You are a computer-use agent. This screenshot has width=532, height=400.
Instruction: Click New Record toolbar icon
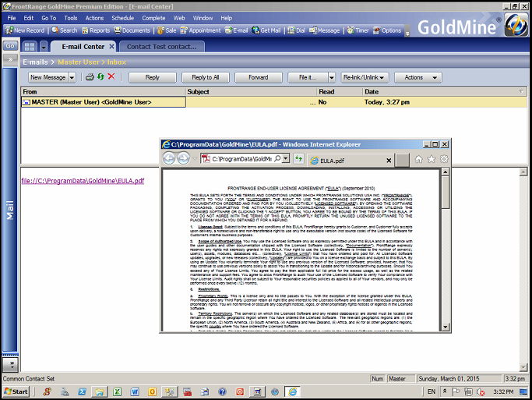[x=25, y=30]
